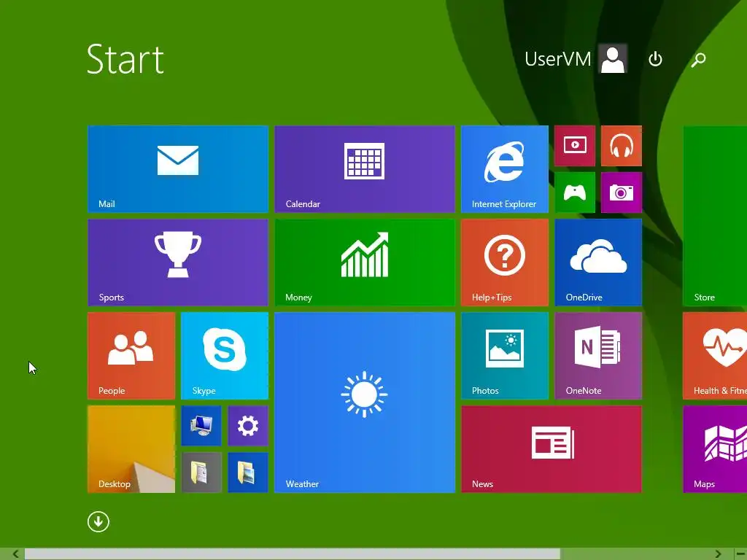Open the Photos tile
The image size is (747, 560).
point(505,355)
